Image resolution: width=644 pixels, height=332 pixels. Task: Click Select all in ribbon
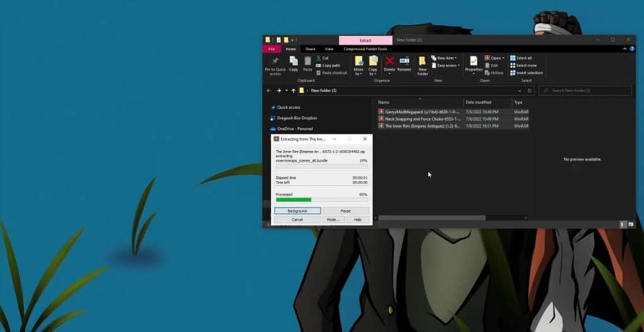point(521,58)
